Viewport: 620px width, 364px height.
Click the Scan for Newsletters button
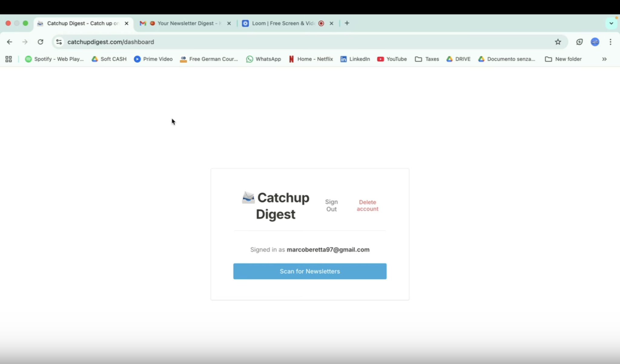tap(310, 271)
